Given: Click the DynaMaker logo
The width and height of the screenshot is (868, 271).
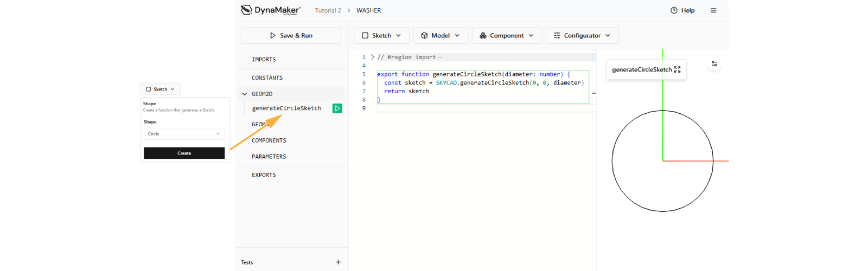Looking at the screenshot, I should (x=270, y=10).
